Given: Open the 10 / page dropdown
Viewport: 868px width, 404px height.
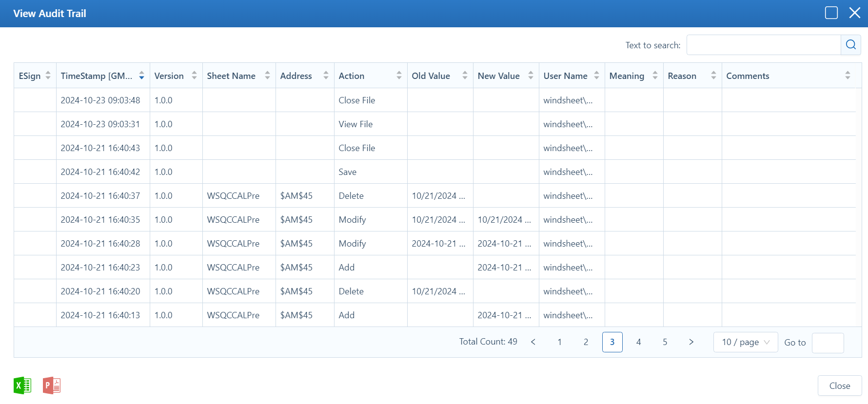Looking at the screenshot, I should 745,342.
